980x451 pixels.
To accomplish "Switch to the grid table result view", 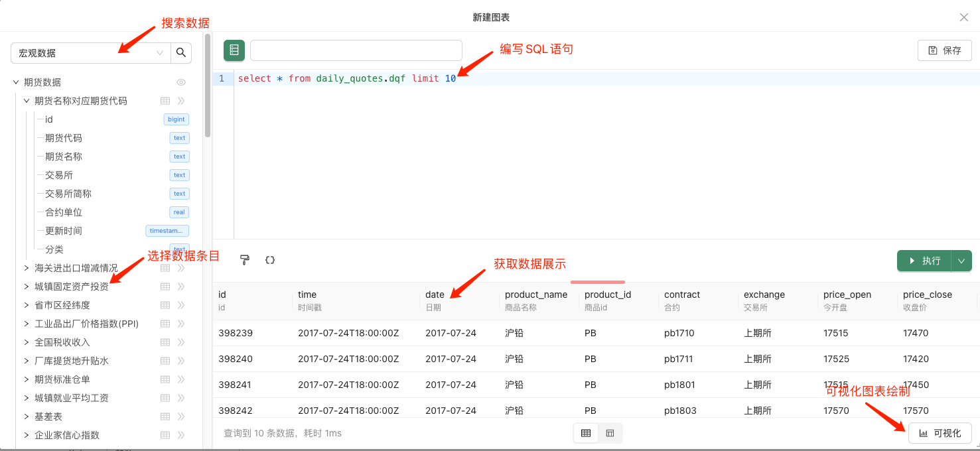I will [585, 432].
